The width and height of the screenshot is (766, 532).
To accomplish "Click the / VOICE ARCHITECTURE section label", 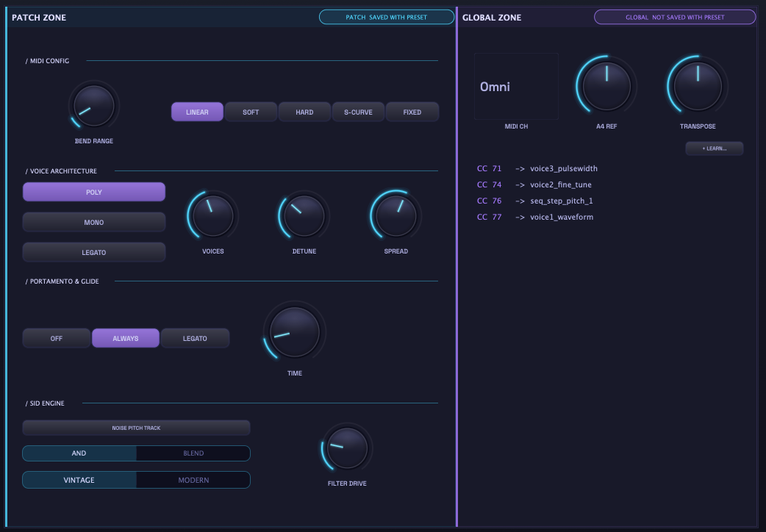I will tap(61, 171).
